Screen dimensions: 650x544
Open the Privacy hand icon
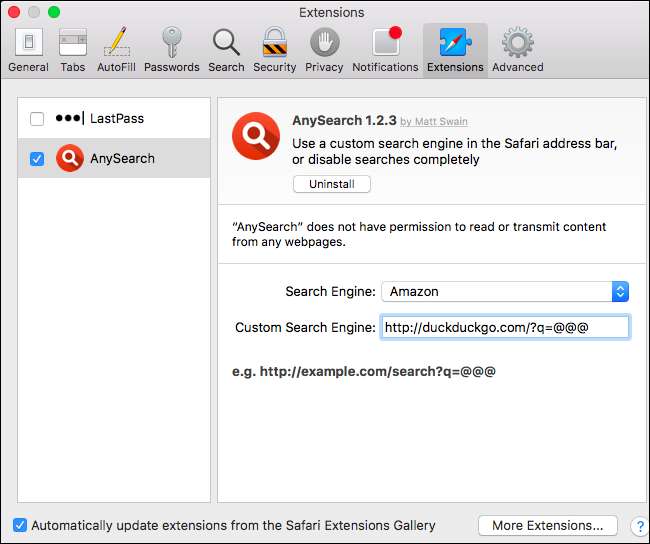coord(324,50)
